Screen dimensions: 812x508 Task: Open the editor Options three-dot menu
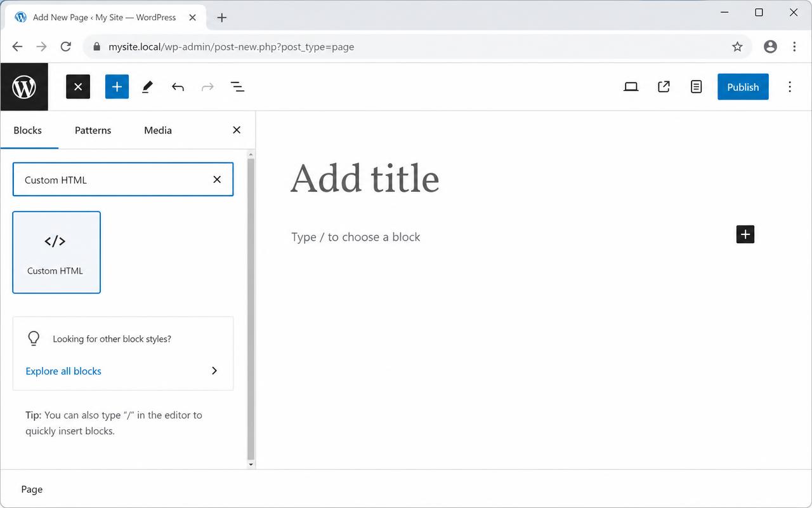click(x=790, y=87)
